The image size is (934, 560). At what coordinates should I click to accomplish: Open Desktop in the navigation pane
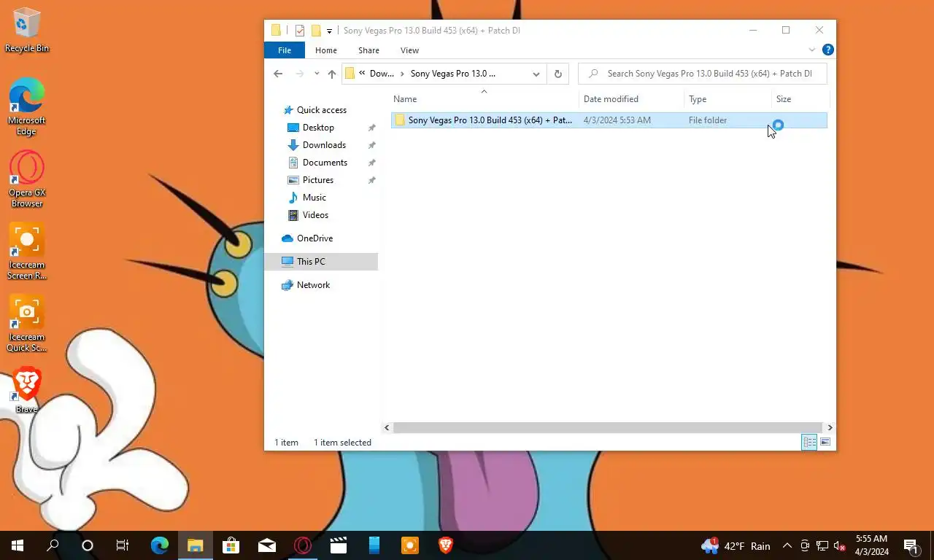point(318,128)
